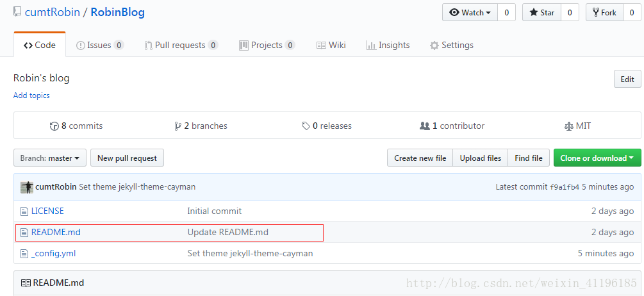Click the pull request icon in tabs
This screenshot has width=644, height=296.
[148, 45]
